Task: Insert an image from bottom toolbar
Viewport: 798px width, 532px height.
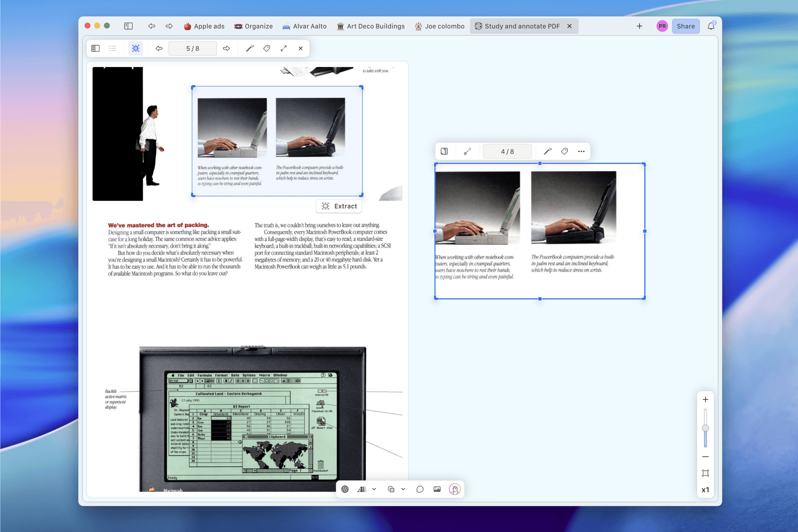Action: coord(437,489)
